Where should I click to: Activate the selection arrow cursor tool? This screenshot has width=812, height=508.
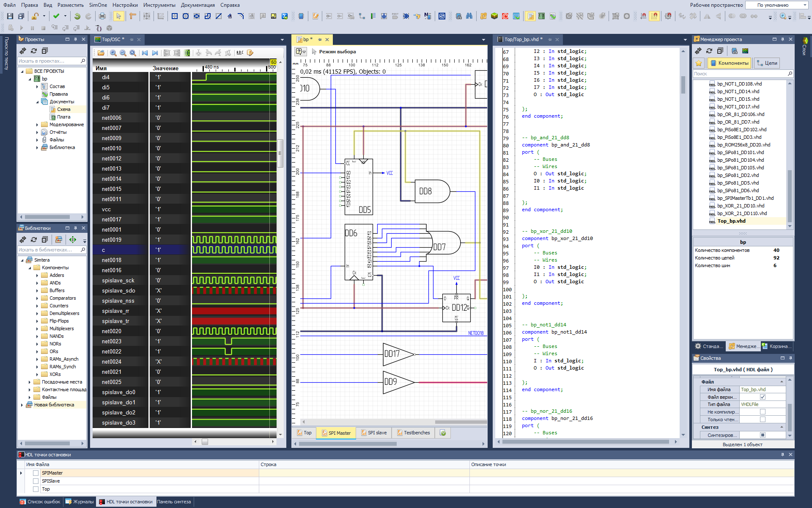click(118, 16)
